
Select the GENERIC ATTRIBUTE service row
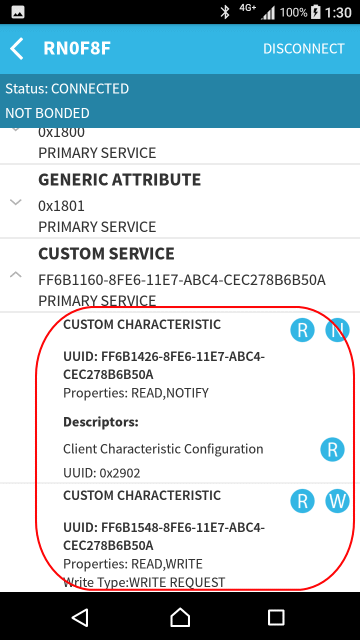point(180,202)
